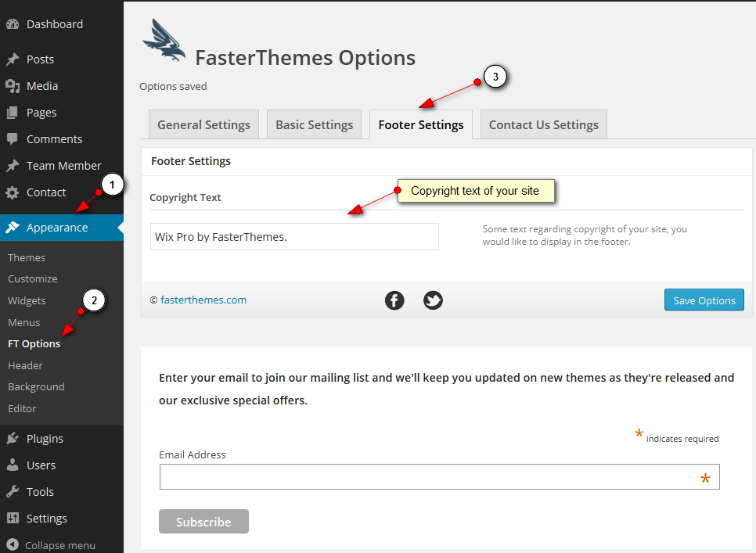Viewport: 756px width, 553px height.
Task: Click the 'indicates required' note
Action: pyautogui.click(x=682, y=439)
